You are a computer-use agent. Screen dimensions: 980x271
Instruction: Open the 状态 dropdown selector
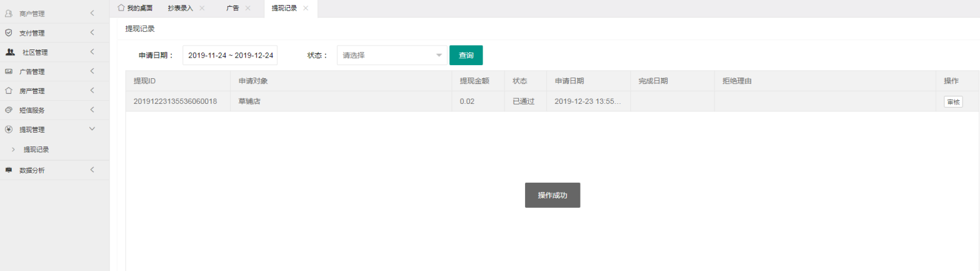coord(392,55)
